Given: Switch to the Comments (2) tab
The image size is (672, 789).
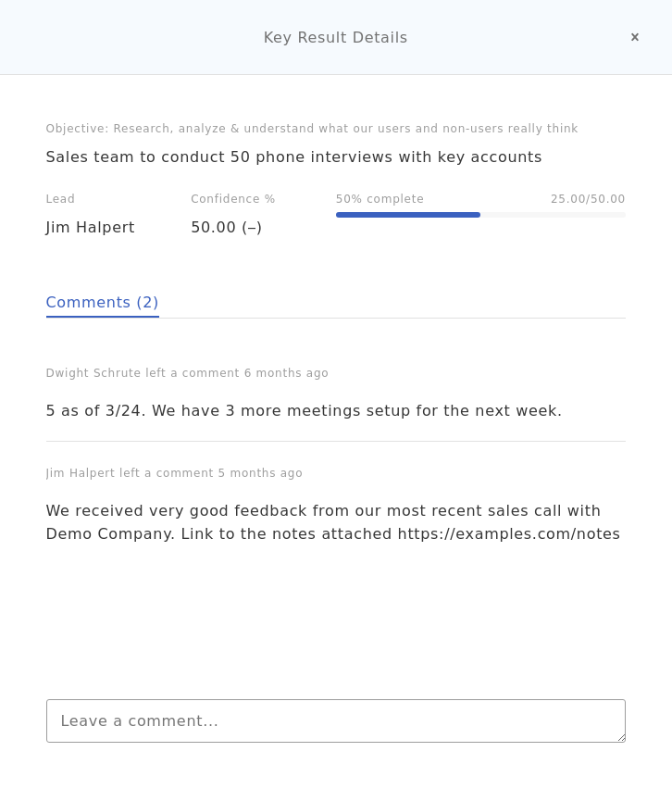Looking at the screenshot, I should [x=102, y=302].
